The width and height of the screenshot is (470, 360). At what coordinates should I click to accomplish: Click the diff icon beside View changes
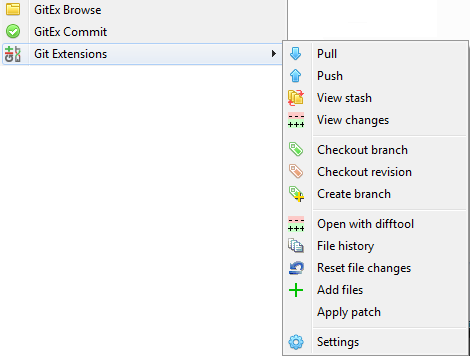296,120
